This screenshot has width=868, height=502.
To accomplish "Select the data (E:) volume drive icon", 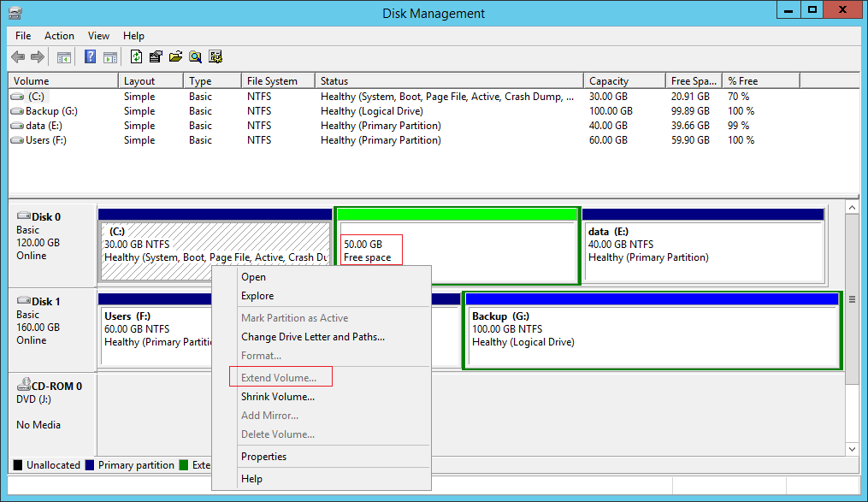I will [x=17, y=126].
